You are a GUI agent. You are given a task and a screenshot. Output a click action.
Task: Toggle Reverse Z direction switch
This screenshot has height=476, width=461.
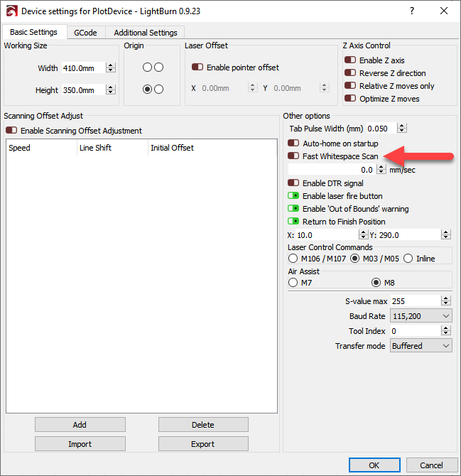point(350,72)
